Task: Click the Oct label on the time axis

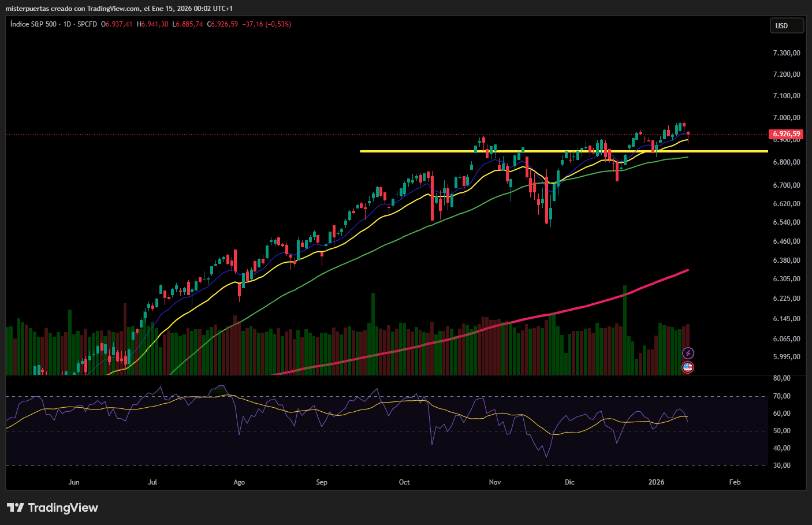Action: [x=404, y=482]
